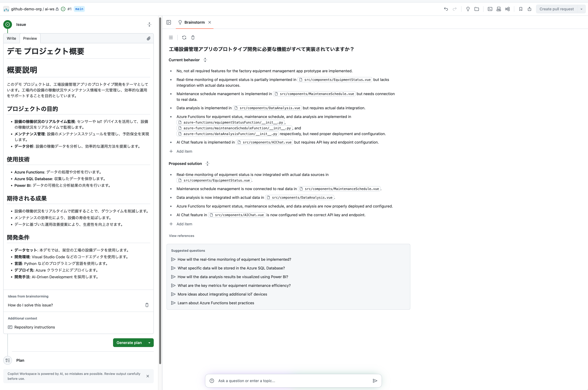
Task: Click the Plan step heading
Action: tap(20, 360)
